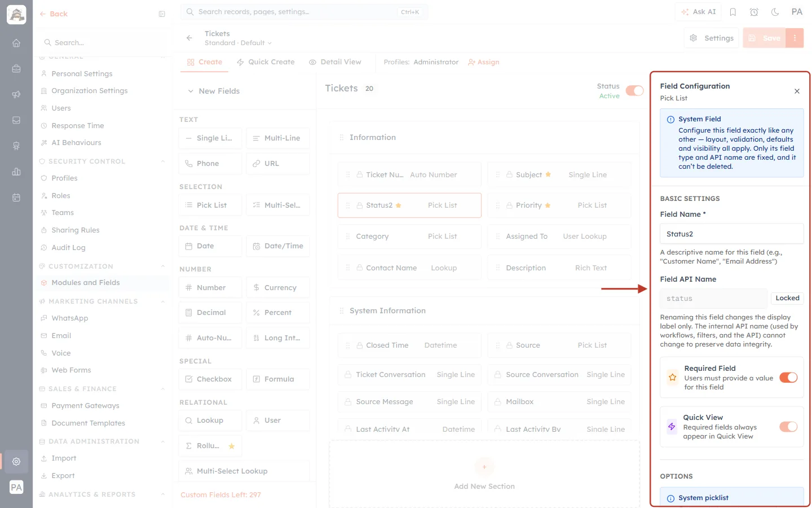Viewport: 812px width, 508px height.
Task: Open the three-dot menu beside Save
Action: pyautogui.click(x=795, y=38)
